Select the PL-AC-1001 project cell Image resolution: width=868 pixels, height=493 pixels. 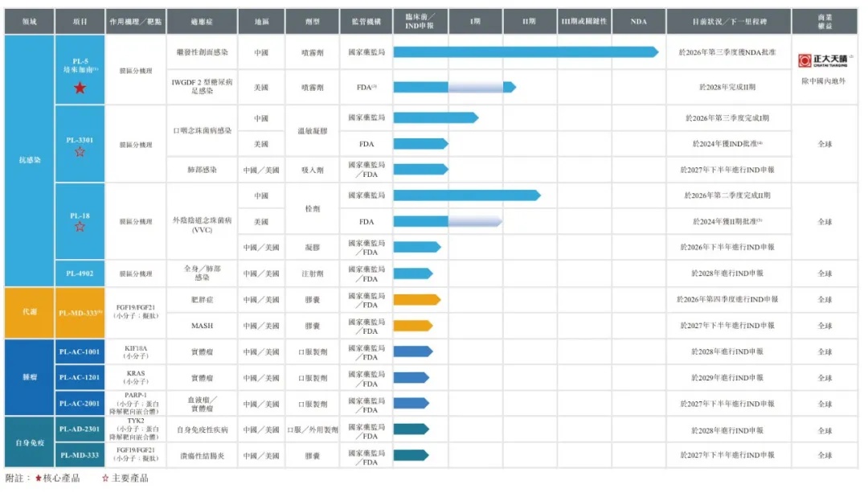pos(80,351)
